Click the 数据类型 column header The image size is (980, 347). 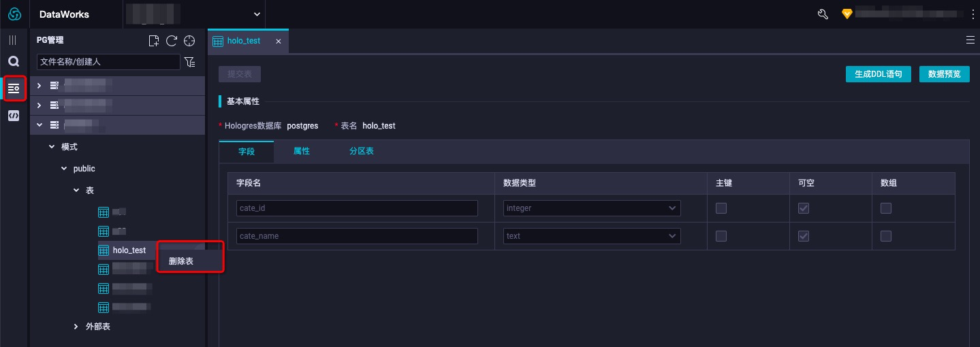click(520, 184)
